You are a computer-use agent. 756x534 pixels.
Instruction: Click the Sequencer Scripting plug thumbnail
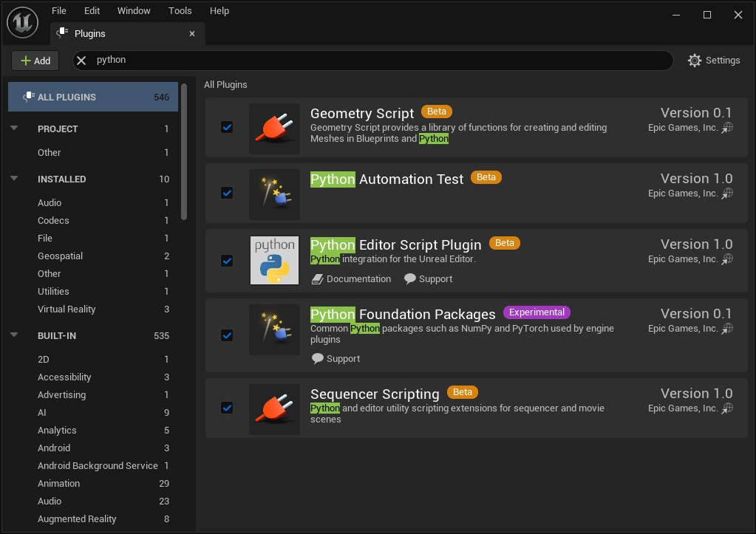[274, 410]
